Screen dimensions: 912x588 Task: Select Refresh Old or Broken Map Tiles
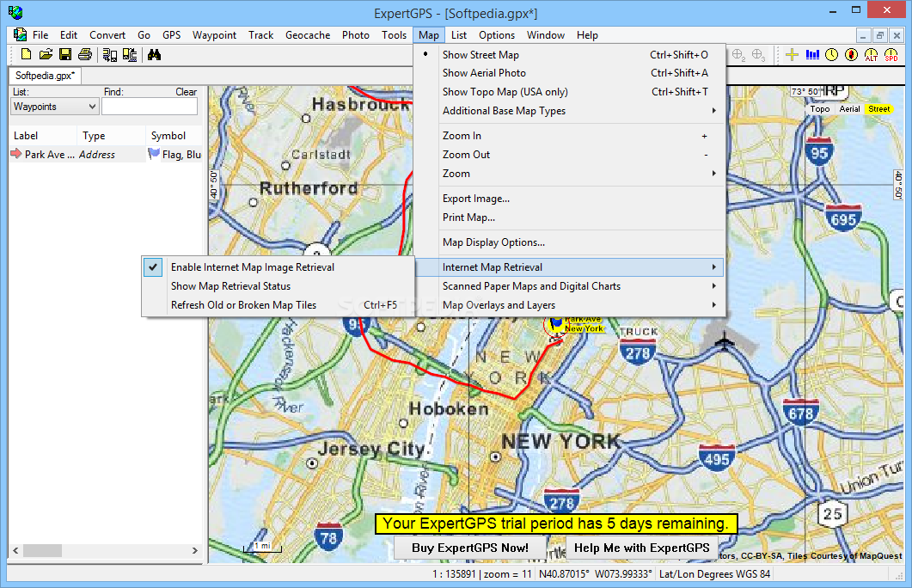tap(278, 305)
